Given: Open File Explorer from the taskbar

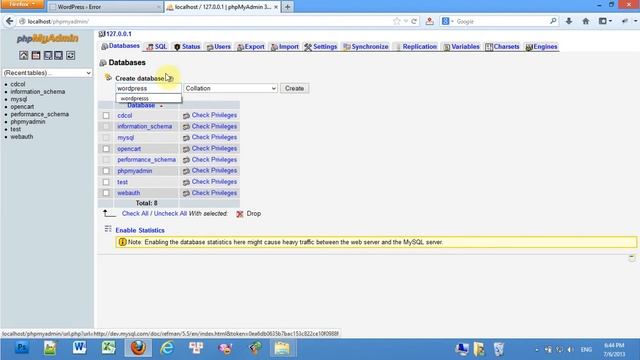Looking at the screenshot, I should (282, 348).
